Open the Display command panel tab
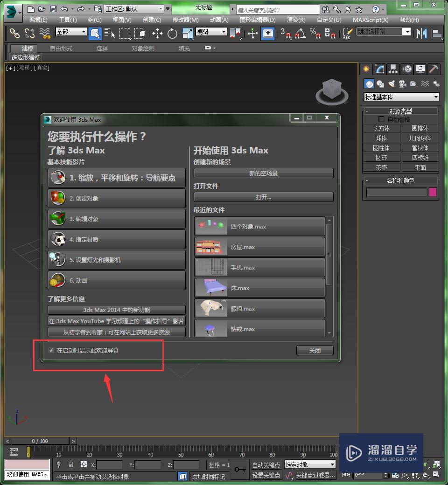The width and height of the screenshot is (448, 485). [420, 69]
